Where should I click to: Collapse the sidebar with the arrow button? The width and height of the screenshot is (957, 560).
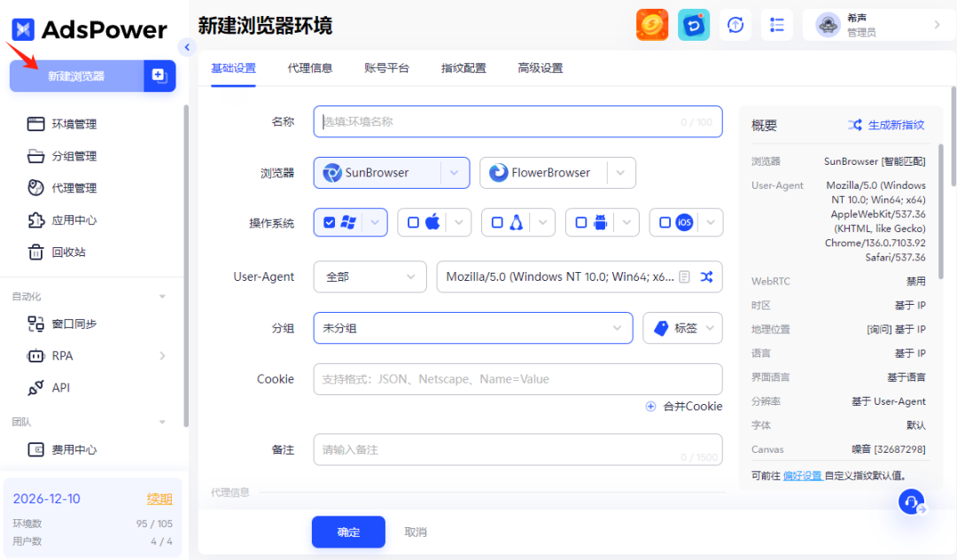187,47
